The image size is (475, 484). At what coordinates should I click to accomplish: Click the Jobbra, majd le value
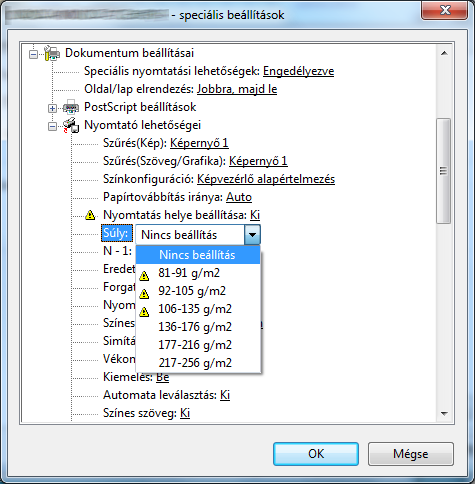pyautogui.click(x=237, y=89)
